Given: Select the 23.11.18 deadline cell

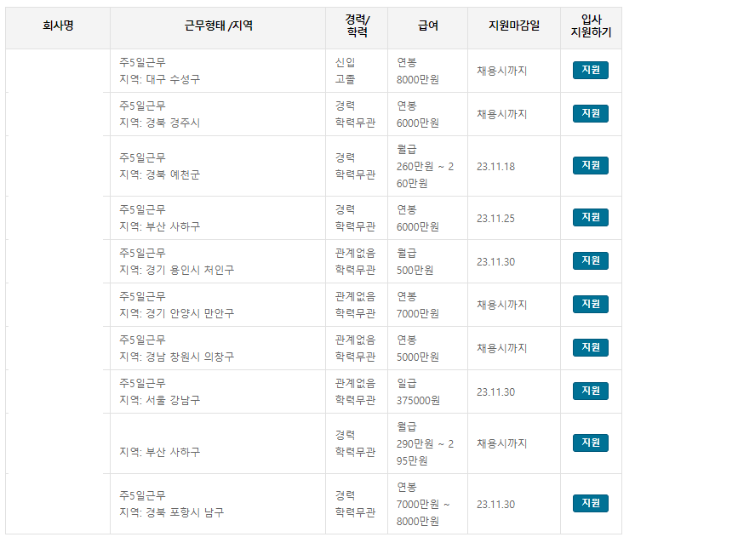Looking at the screenshot, I should click(x=514, y=166).
